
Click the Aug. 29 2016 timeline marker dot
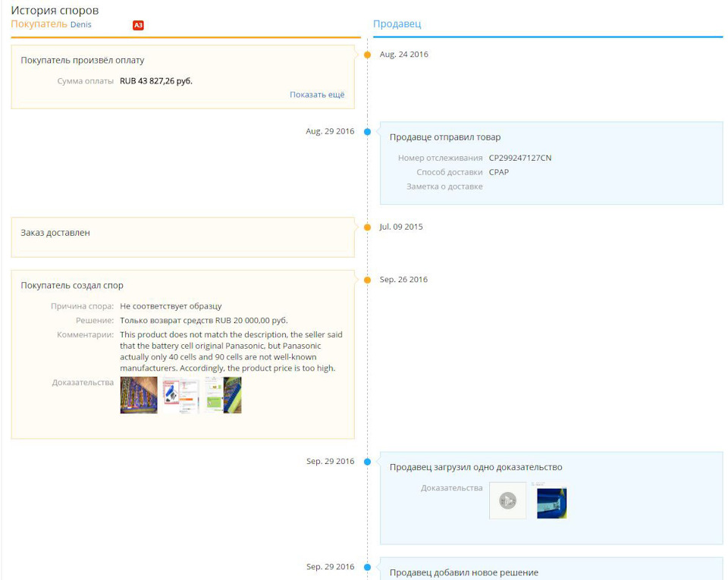tap(367, 132)
